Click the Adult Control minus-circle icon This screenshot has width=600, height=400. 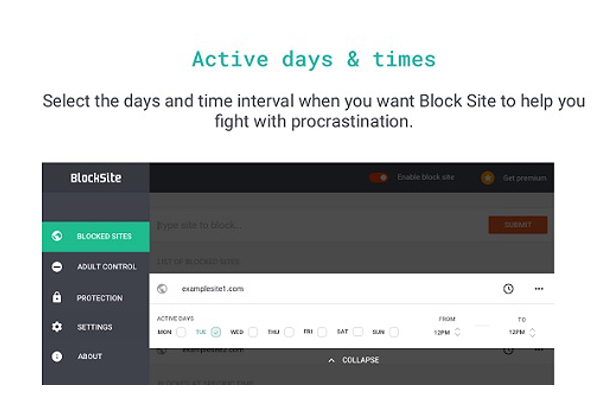point(57,266)
